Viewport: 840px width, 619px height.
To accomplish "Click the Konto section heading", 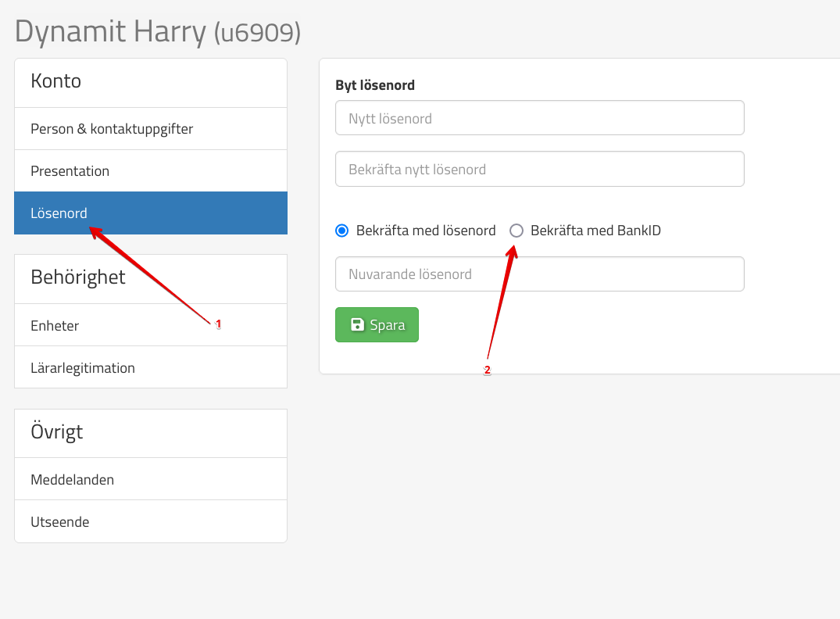I will click(x=55, y=81).
